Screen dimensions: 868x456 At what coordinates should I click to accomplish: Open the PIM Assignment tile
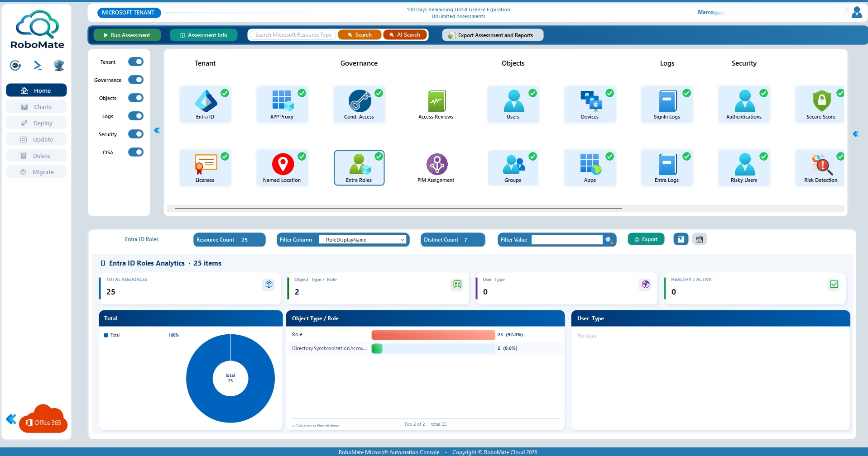coord(436,168)
